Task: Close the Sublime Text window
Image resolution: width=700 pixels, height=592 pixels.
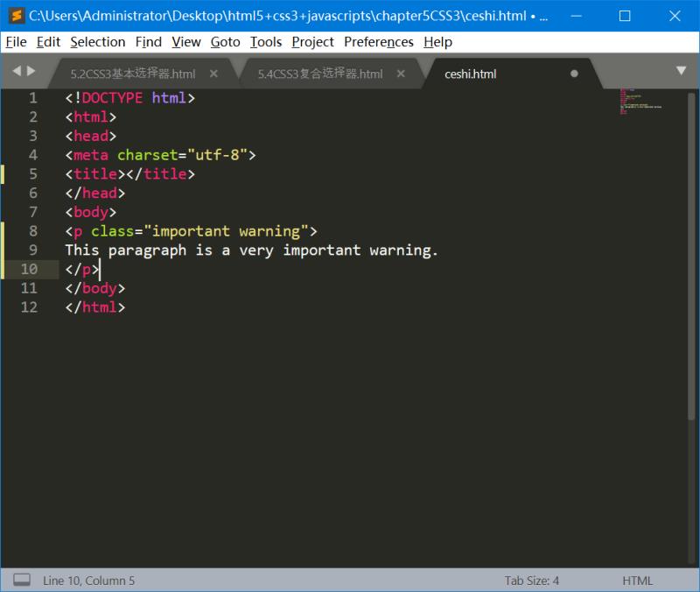Action: [x=675, y=16]
